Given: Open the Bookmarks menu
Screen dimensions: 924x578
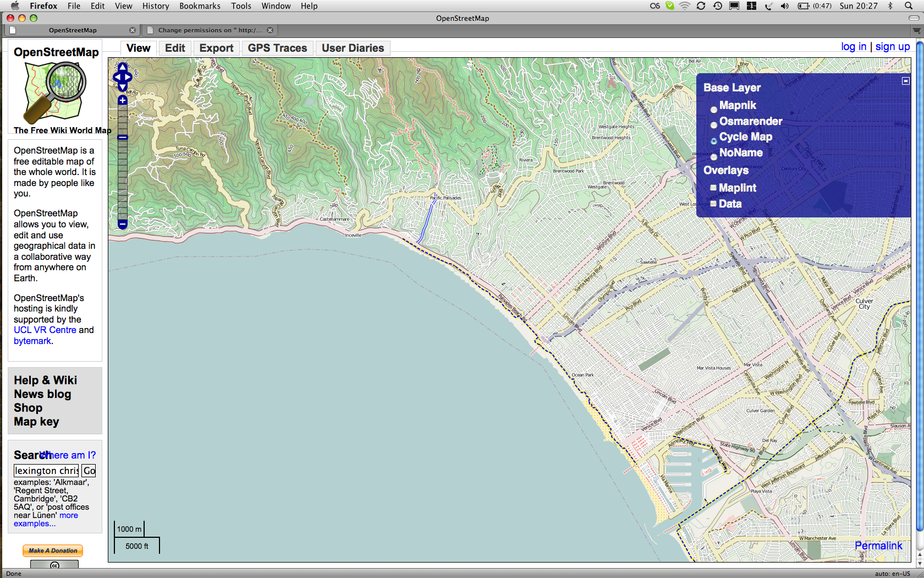Looking at the screenshot, I should pyautogui.click(x=200, y=6).
